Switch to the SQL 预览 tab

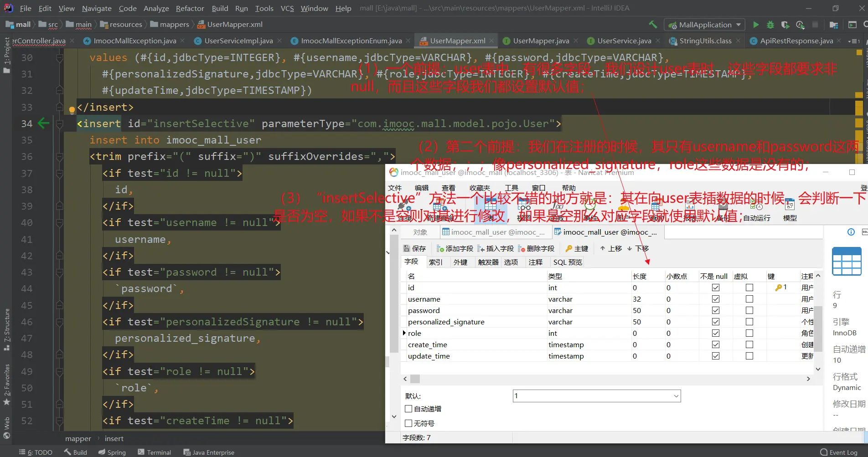(x=568, y=262)
